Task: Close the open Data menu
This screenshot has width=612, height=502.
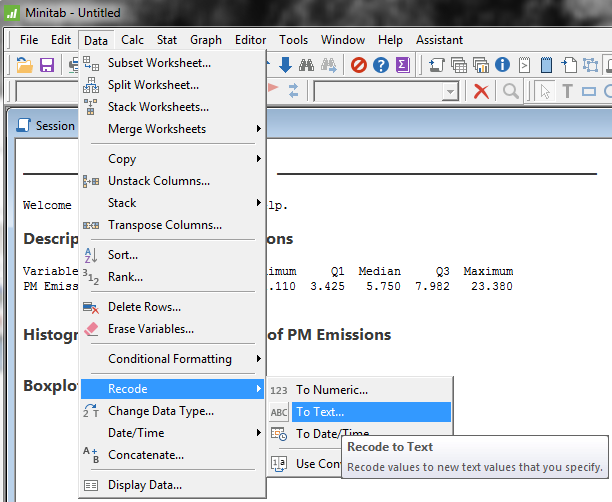Action: [x=96, y=40]
